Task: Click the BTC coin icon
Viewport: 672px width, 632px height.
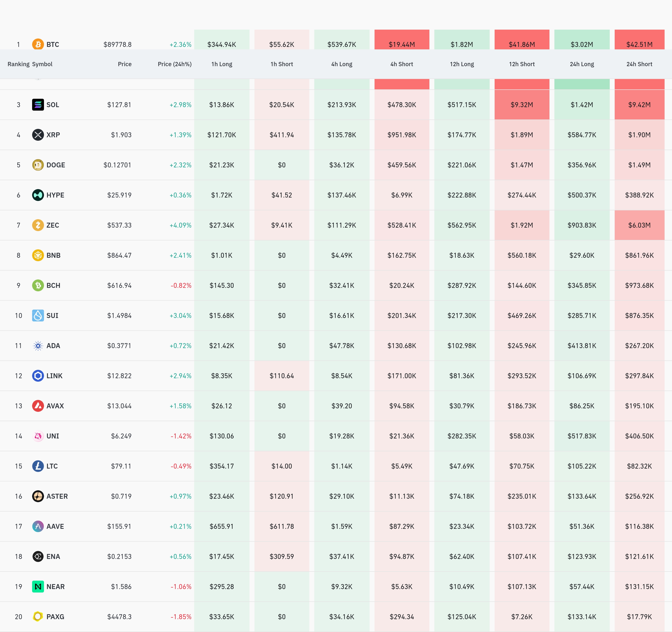Action: [x=38, y=44]
